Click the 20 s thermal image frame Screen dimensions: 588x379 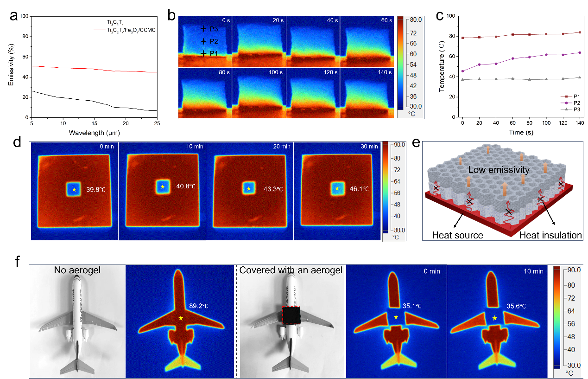coord(258,42)
